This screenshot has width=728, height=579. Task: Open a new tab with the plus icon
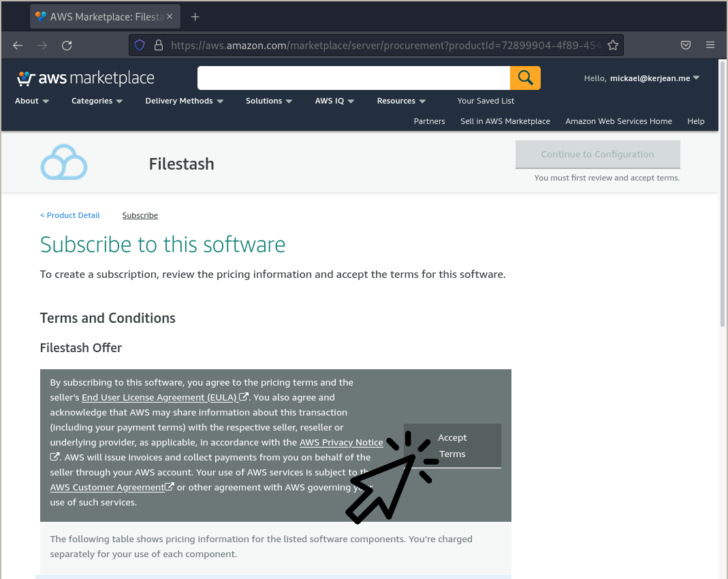tap(195, 17)
